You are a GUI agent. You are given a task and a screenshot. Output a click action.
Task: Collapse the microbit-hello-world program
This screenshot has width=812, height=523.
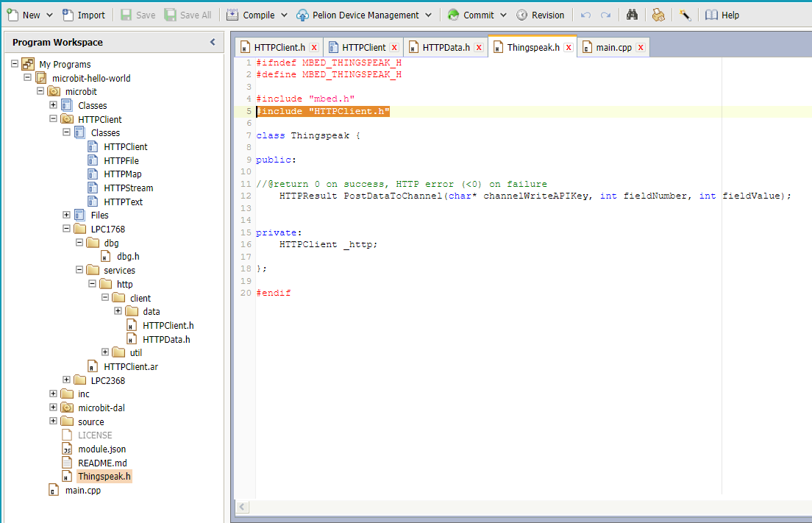coord(27,77)
